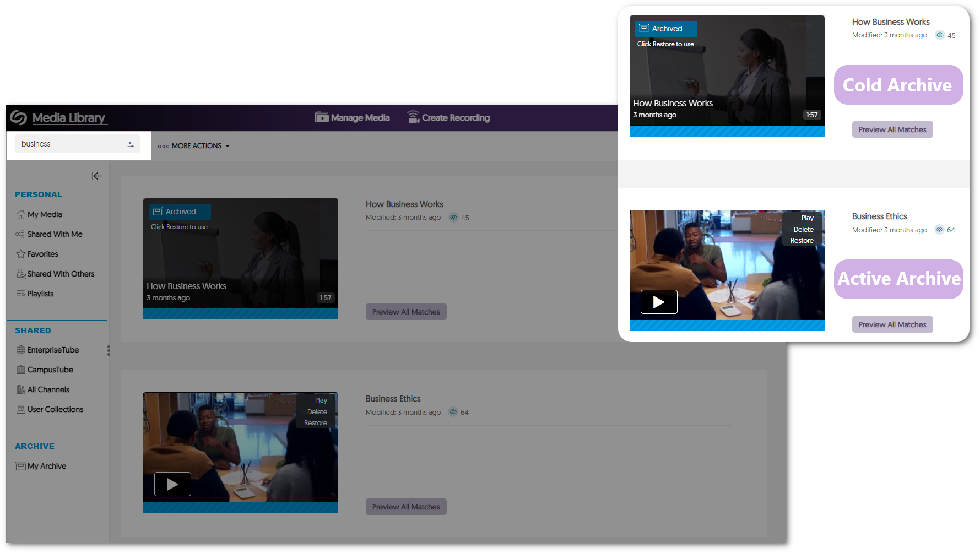Open My Archive folder
The width and height of the screenshot is (980, 553).
[46, 466]
